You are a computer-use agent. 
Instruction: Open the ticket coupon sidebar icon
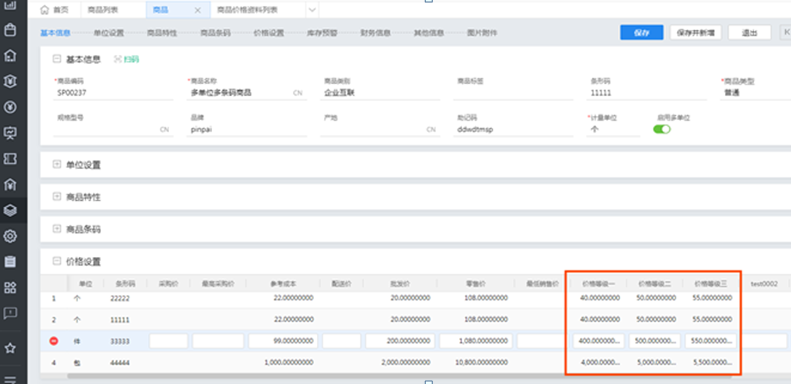coord(10,159)
